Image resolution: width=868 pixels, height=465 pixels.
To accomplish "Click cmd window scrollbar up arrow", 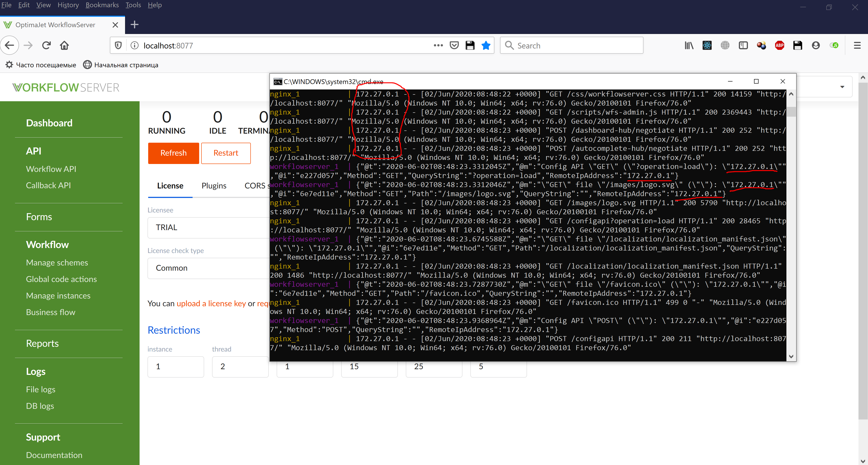I will tap(791, 94).
